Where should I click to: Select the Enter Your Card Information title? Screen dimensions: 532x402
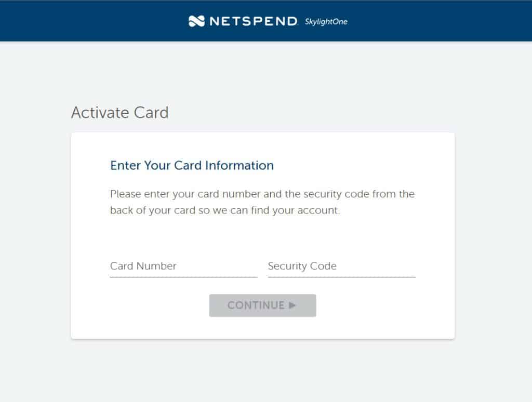click(x=191, y=165)
